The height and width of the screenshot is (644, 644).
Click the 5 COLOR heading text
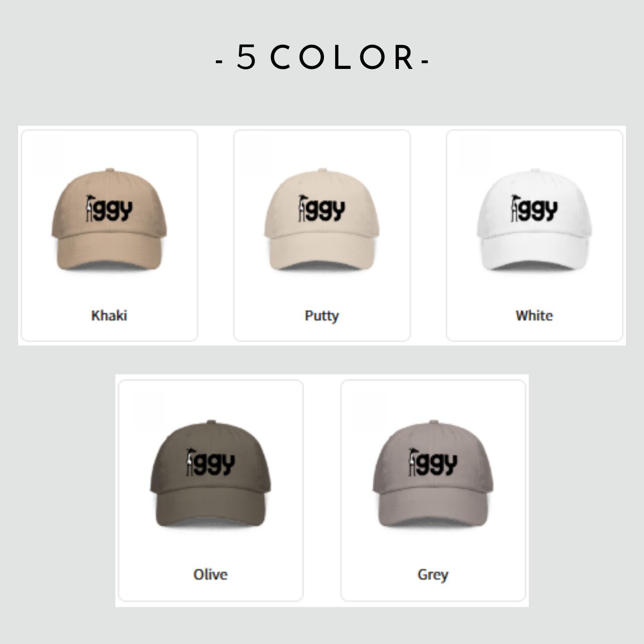pyautogui.click(x=322, y=57)
